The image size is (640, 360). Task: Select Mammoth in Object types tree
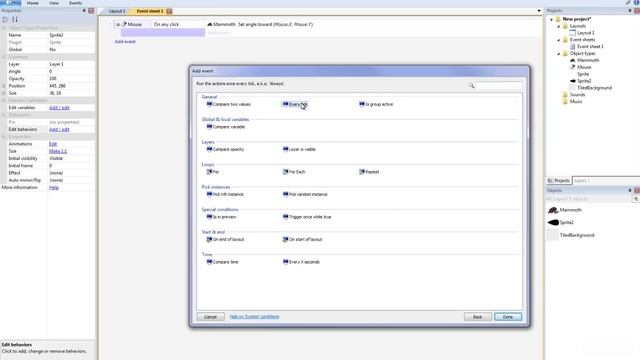coord(588,60)
